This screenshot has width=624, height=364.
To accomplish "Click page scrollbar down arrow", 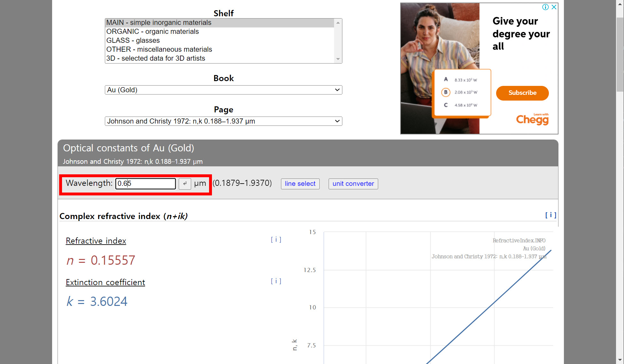I will (620, 360).
